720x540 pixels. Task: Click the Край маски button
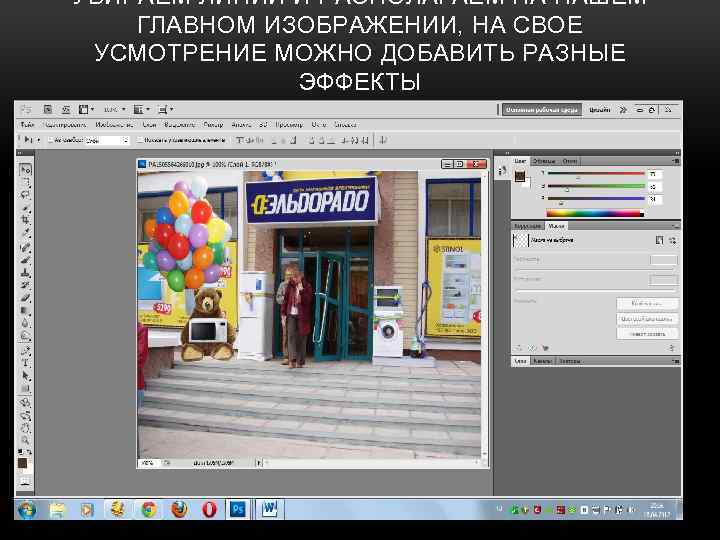click(x=647, y=304)
